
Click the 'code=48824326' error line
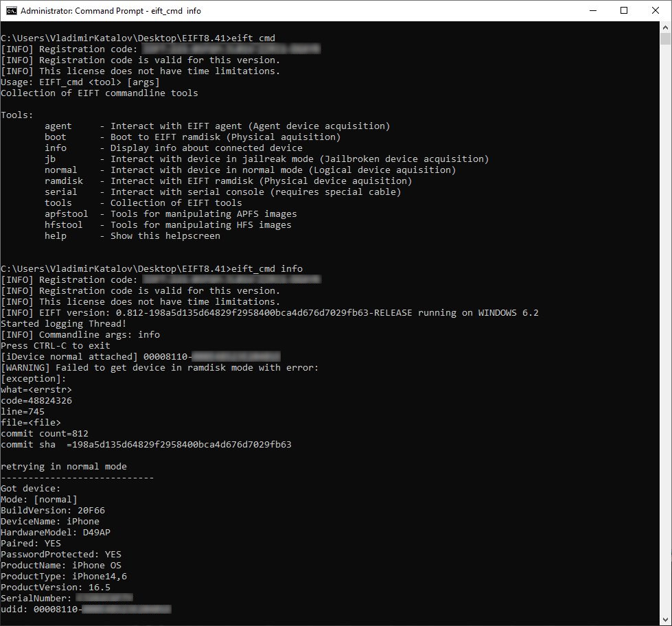36,401
